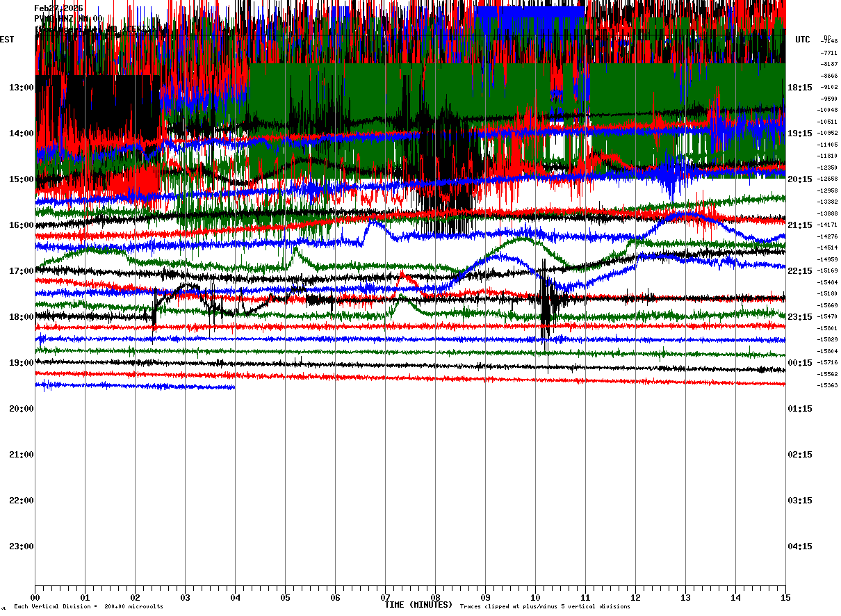The width and height of the screenshot is (841, 616).
Task: Click the 'Each Vertical Division = 200.00 microvolts' note
Action: pyautogui.click(x=88, y=607)
